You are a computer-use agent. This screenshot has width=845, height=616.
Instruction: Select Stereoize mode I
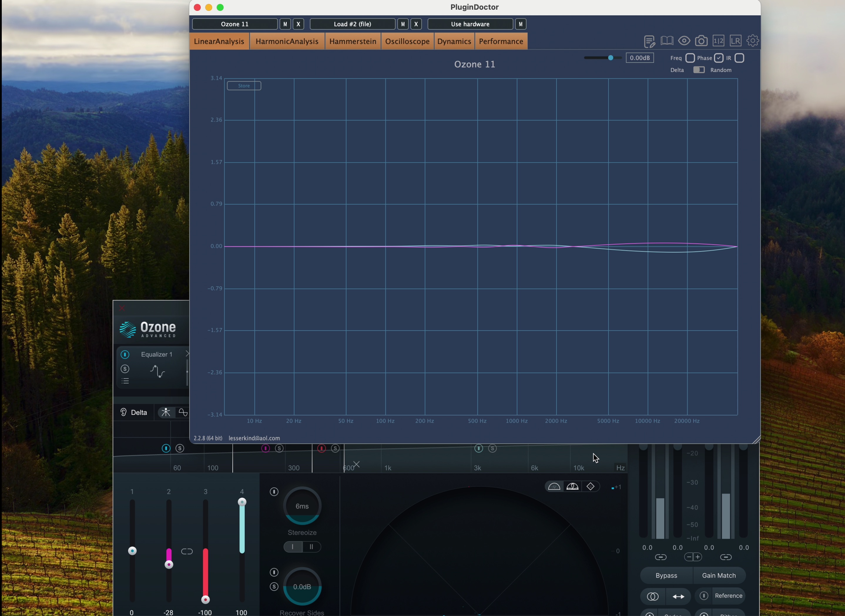pyautogui.click(x=293, y=547)
